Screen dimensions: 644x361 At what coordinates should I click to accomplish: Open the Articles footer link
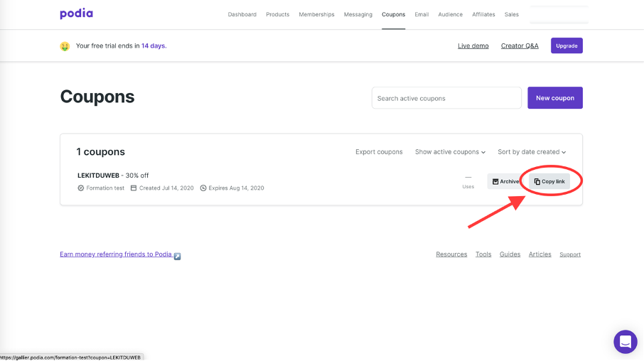(x=540, y=254)
